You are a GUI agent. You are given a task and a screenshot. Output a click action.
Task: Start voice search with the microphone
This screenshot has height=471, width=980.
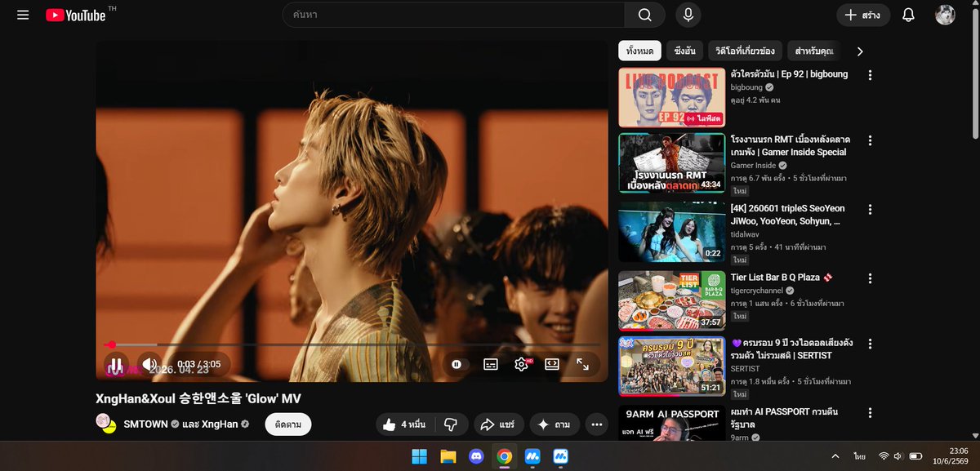pyautogui.click(x=688, y=15)
